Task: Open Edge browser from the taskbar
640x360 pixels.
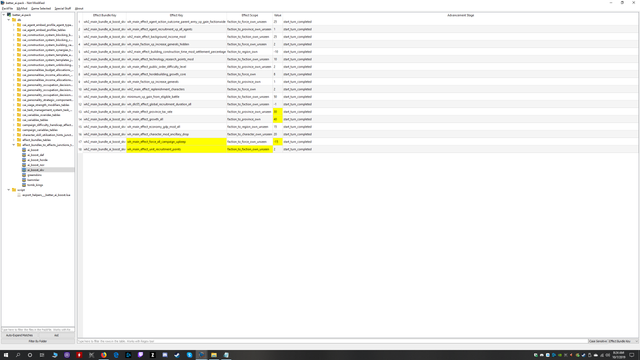Action: tap(116, 355)
